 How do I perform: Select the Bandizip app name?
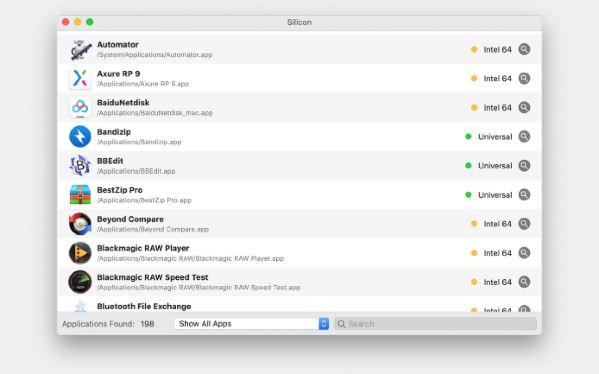[x=114, y=132]
